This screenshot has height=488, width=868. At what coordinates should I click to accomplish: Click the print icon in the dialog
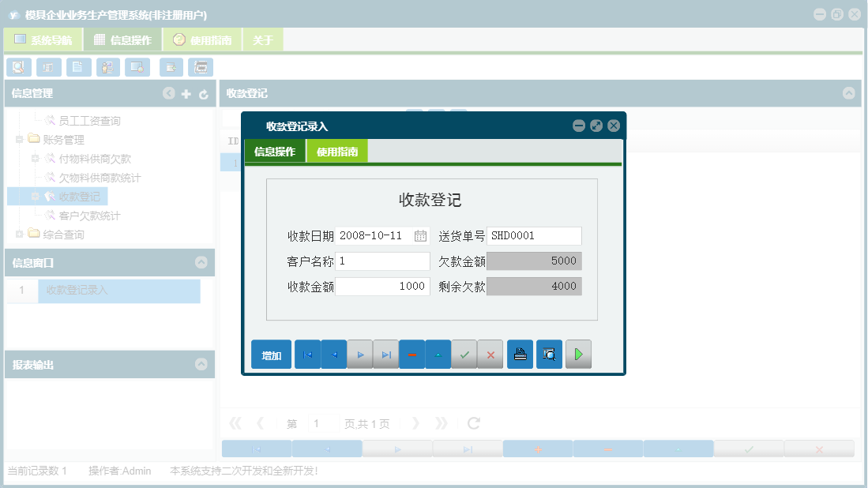520,354
